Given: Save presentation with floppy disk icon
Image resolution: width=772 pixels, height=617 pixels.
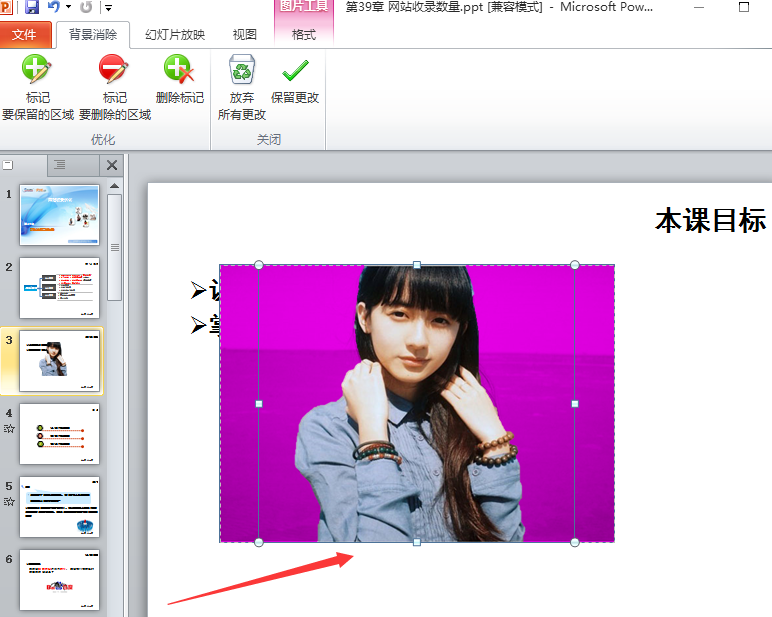Looking at the screenshot, I should [32, 7].
